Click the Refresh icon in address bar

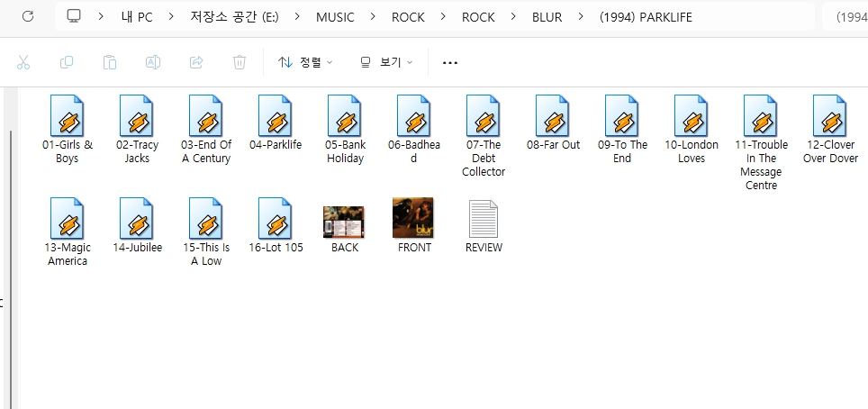[28, 16]
